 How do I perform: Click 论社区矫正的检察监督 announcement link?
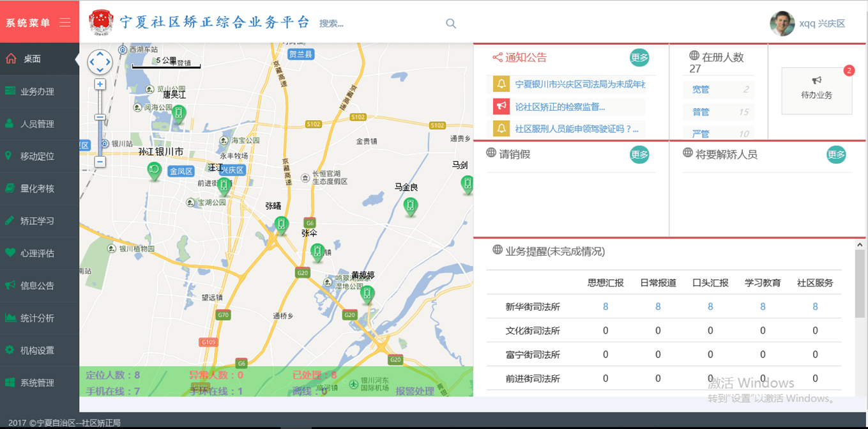coord(560,107)
